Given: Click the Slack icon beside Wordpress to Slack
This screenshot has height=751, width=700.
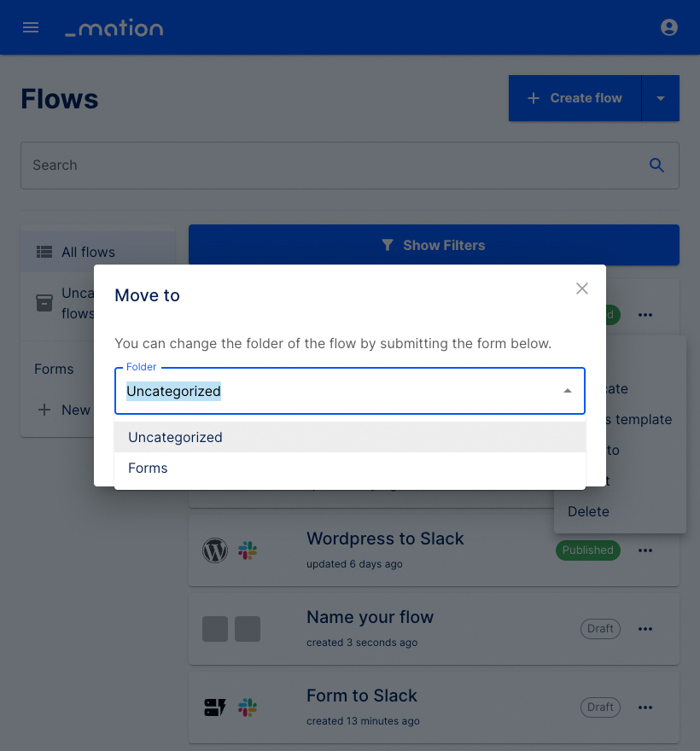Looking at the screenshot, I should click(x=248, y=550).
